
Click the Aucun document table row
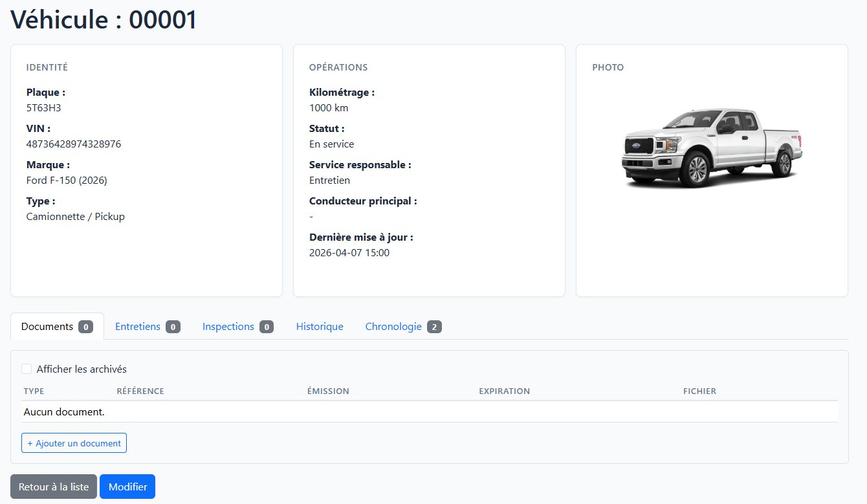259,411
